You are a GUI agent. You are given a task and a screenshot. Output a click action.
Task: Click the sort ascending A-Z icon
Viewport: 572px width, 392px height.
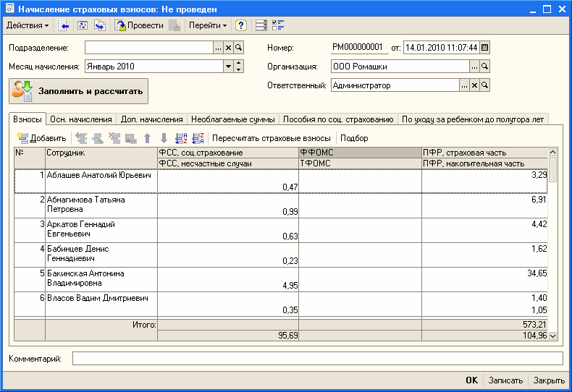182,138
